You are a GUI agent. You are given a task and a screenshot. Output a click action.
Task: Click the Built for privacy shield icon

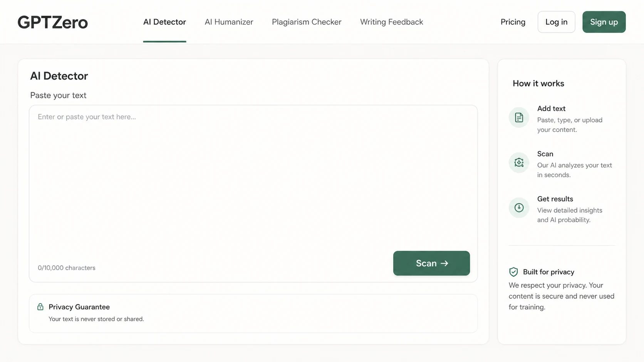pos(513,272)
